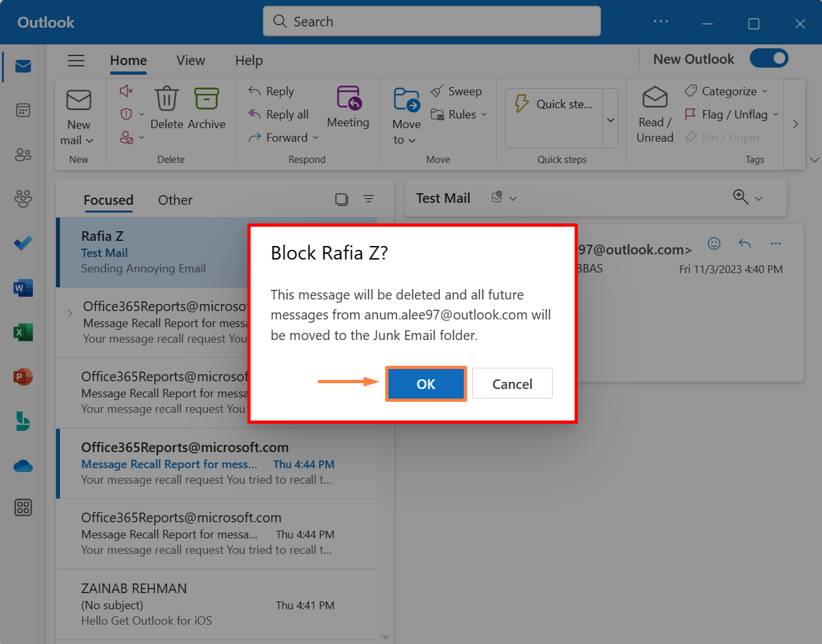
Task: Switch to the Home ribbon tab
Action: point(128,61)
